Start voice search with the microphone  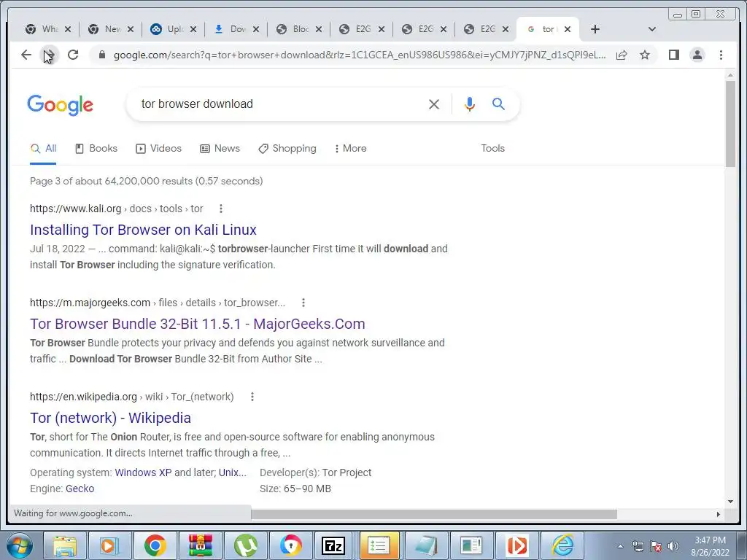click(x=469, y=104)
